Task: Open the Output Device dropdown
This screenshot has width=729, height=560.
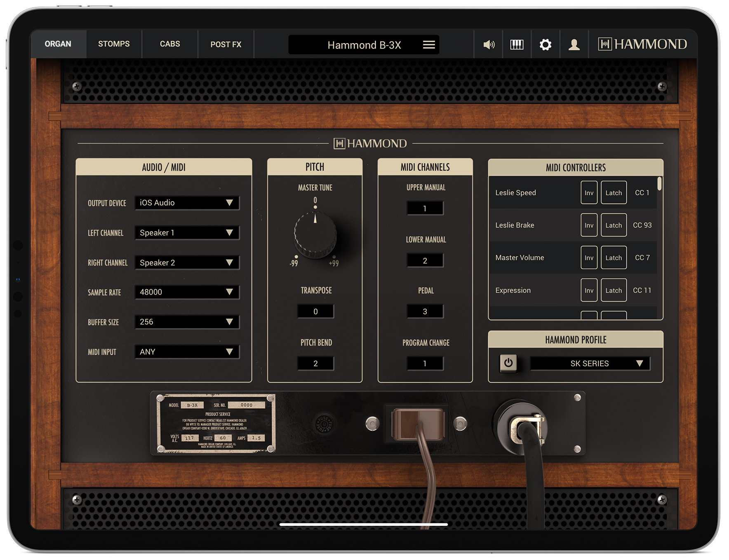Action: tap(187, 203)
